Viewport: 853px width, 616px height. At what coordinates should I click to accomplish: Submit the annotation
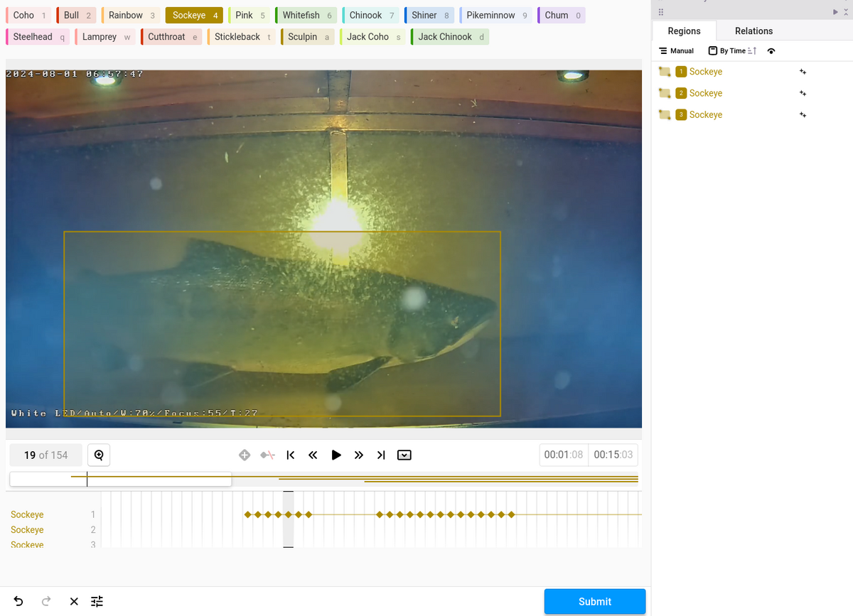click(x=594, y=601)
